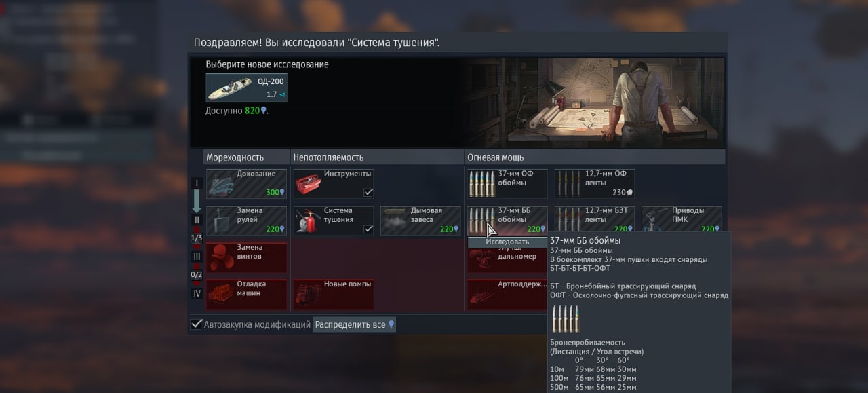The height and width of the screenshot is (393, 868).
Task: Toggle the Автозакупка модификаций checkbox
Action: click(197, 324)
